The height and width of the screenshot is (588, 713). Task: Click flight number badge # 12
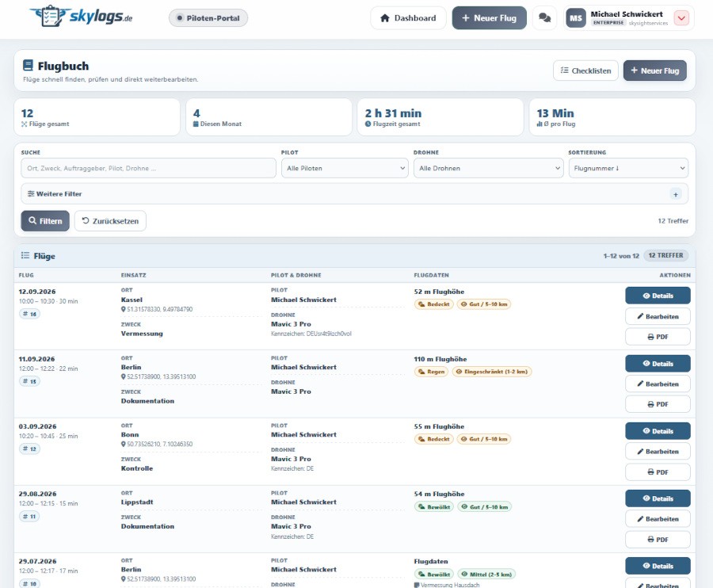pos(29,449)
